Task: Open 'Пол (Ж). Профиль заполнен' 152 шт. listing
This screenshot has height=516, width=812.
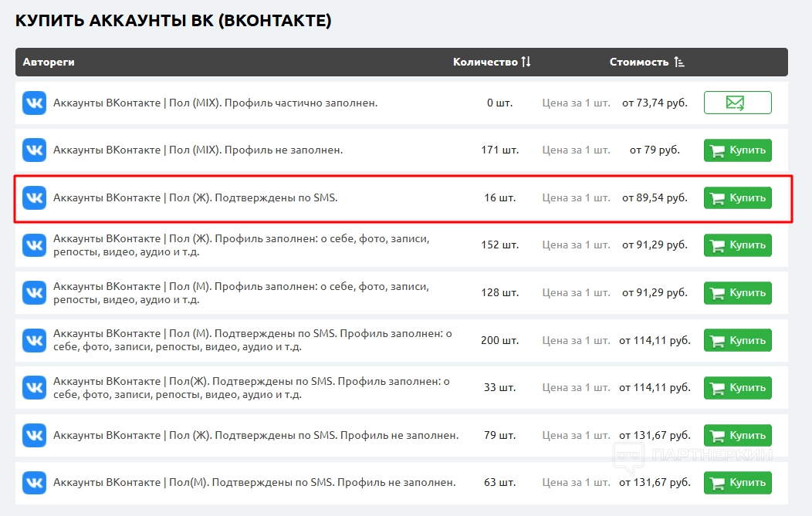Action: point(242,245)
